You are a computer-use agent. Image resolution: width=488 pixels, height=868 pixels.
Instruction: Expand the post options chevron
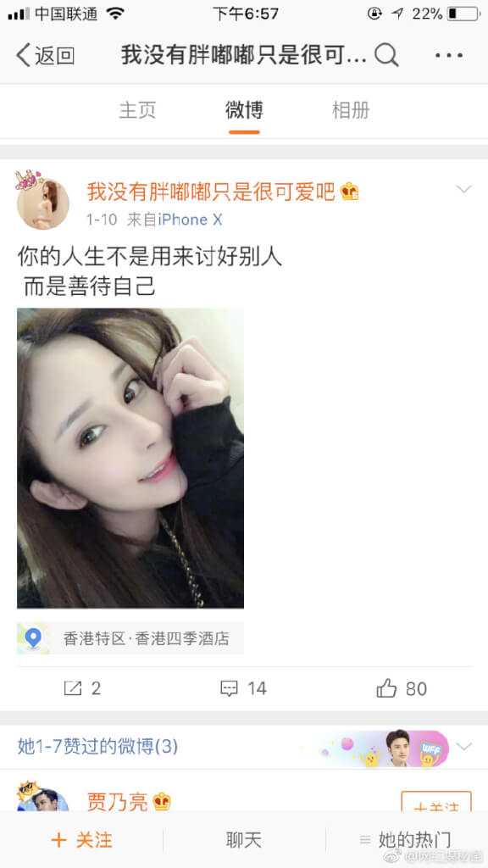[463, 189]
